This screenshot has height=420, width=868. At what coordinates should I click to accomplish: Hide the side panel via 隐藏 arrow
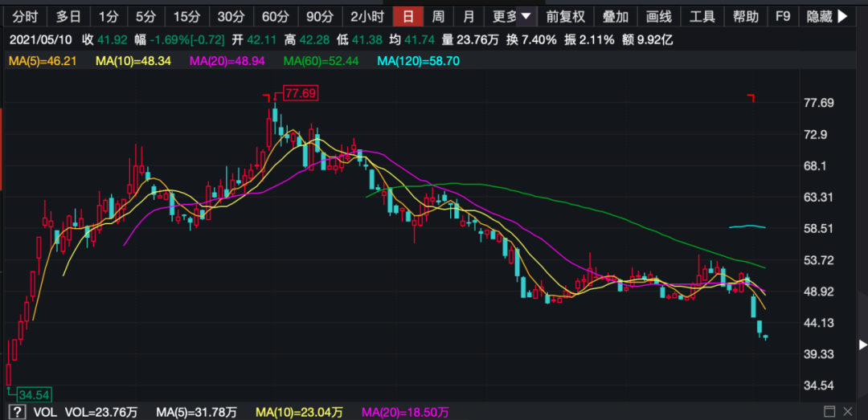(x=827, y=16)
